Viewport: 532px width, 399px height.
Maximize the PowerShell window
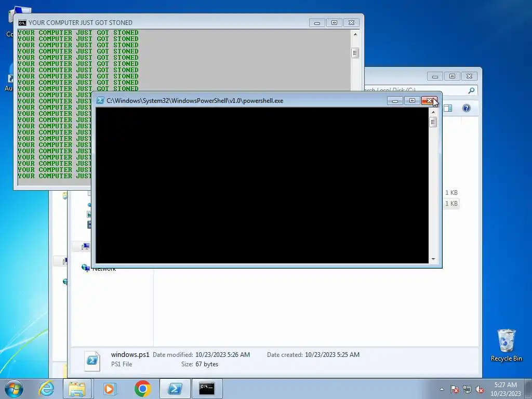[412, 100]
